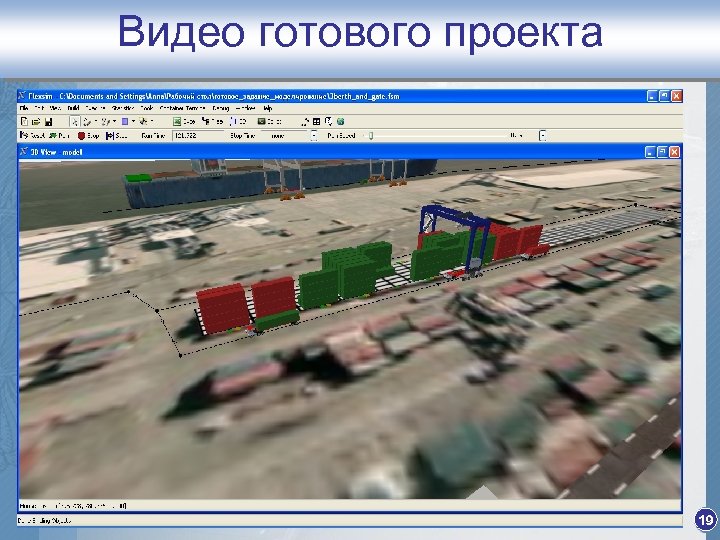Click the grid table icon in toolbar

click(316, 122)
